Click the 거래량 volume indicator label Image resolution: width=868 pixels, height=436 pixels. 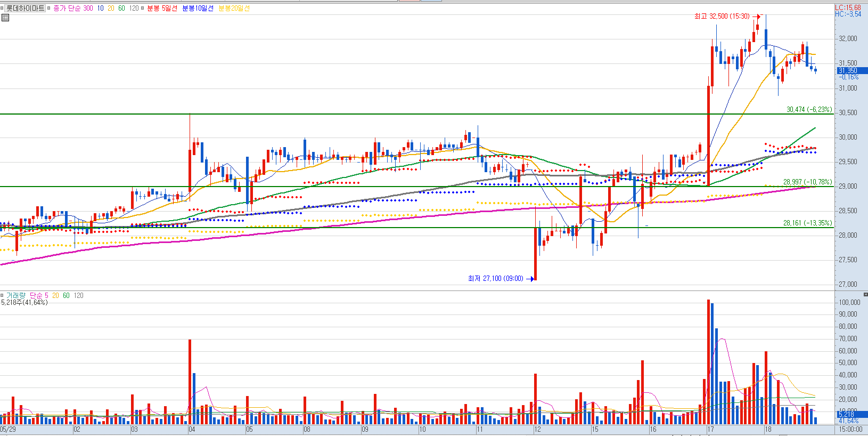(x=15, y=295)
